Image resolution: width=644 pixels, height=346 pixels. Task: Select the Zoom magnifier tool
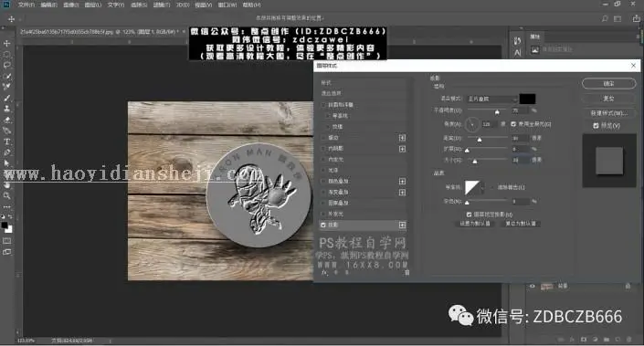click(x=7, y=195)
